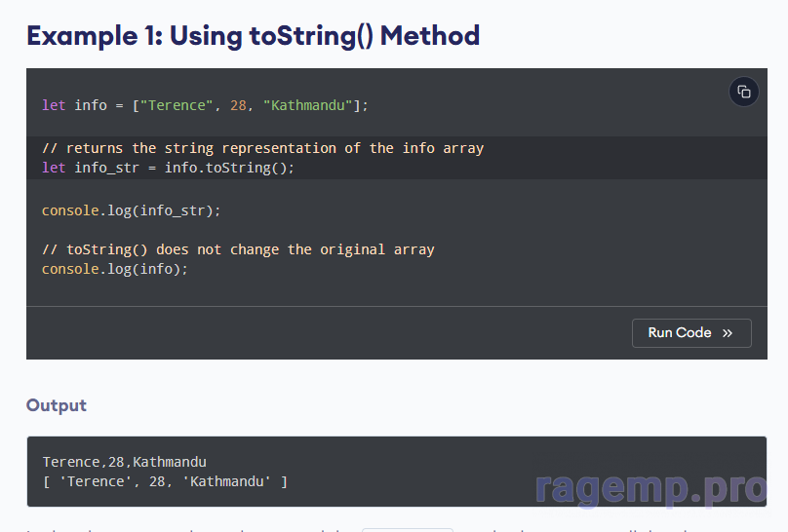
Task: Click the console.log(info_str) line
Action: click(x=131, y=210)
